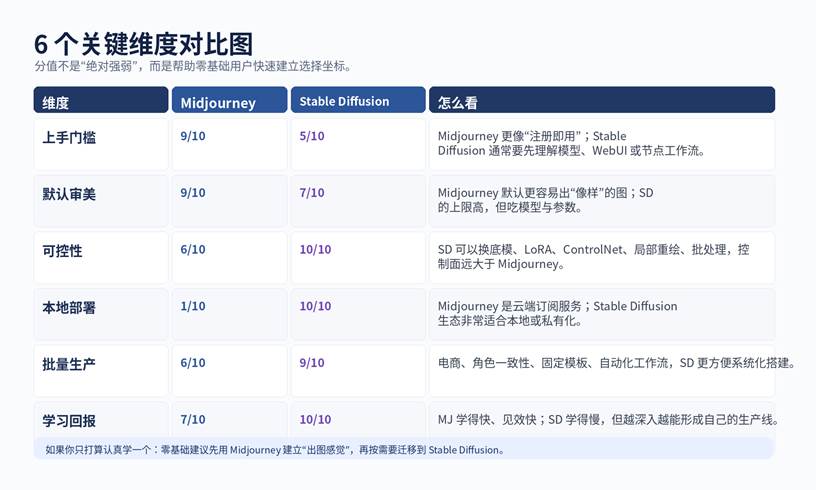816x490 pixels.
Task: Click the description about 云端订阅服务
Action: click(557, 313)
